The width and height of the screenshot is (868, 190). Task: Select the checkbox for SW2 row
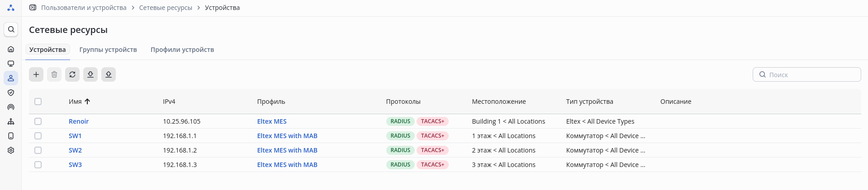(38, 150)
